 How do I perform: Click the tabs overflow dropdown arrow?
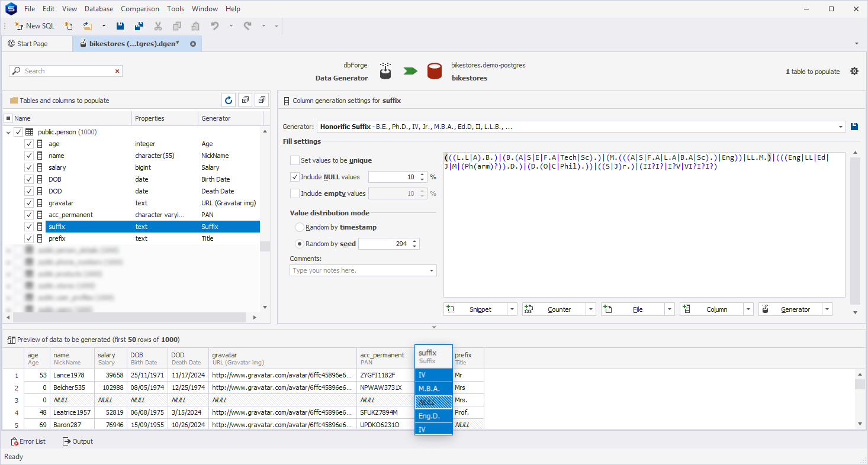(857, 44)
